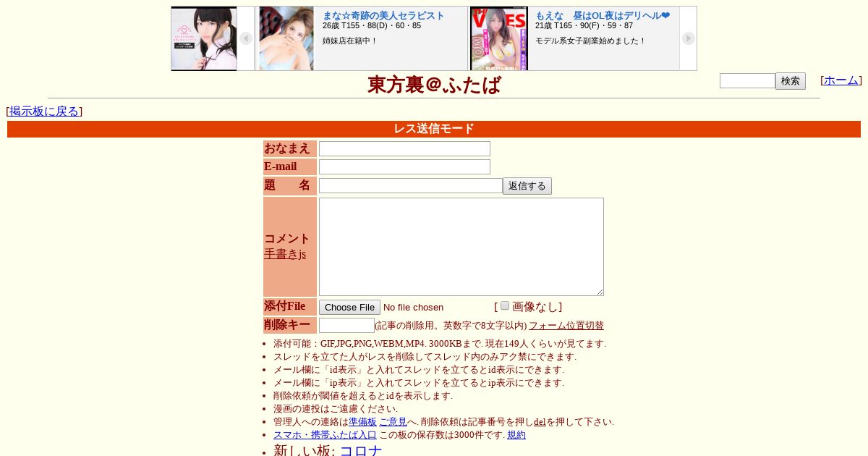Toggle the 画像なし checkbox
The height and width of the screenshot is (456, 868).
point(505,305)
